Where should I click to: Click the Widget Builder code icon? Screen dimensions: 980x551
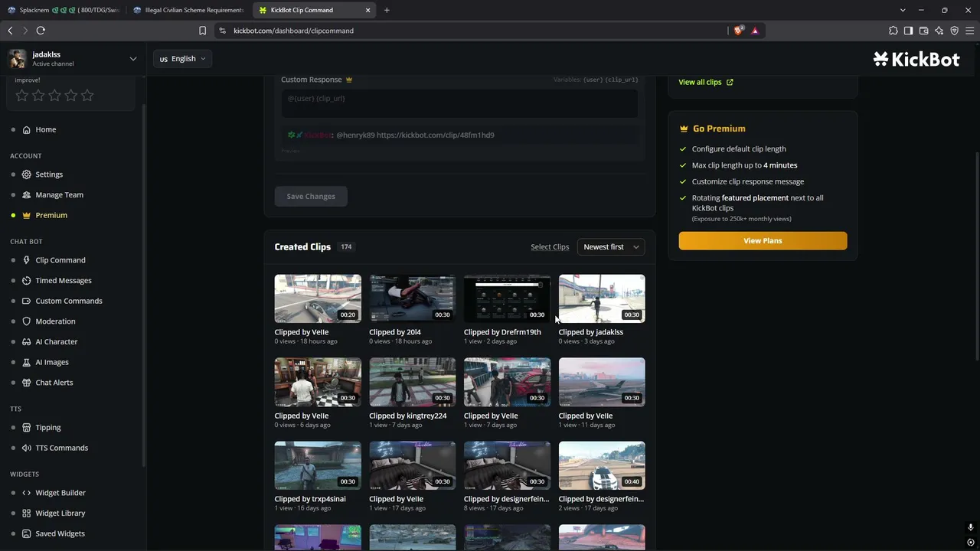tap(27, 493)
